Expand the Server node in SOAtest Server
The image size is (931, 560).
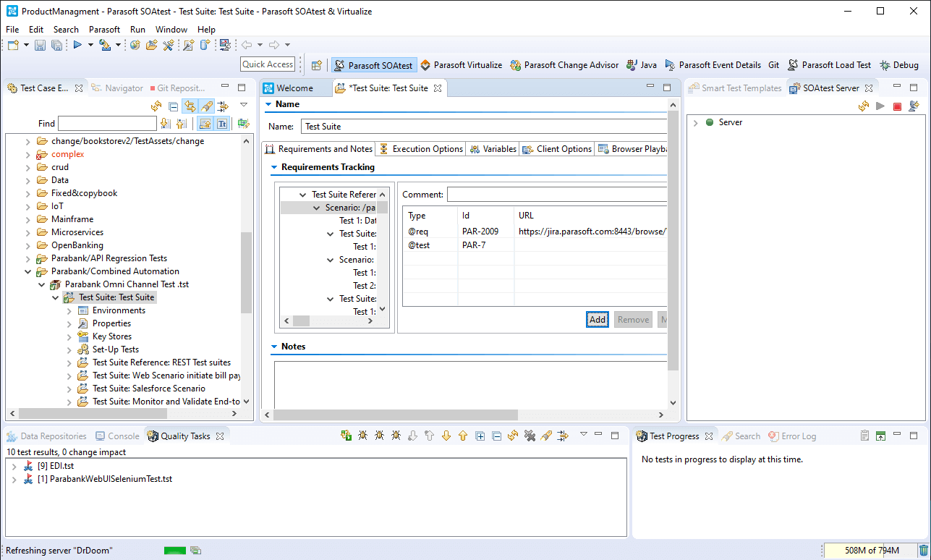(x=696, y=123)
